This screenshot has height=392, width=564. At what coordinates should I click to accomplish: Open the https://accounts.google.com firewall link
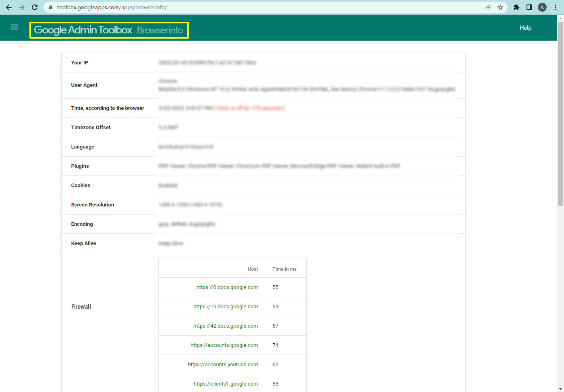click(x=224, y=345)
